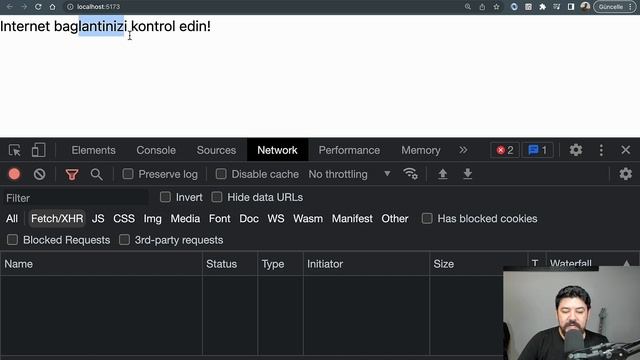This screenshot has width=640, height=360.
Task: Switch to the Sources tab
Action: point(216,150)
